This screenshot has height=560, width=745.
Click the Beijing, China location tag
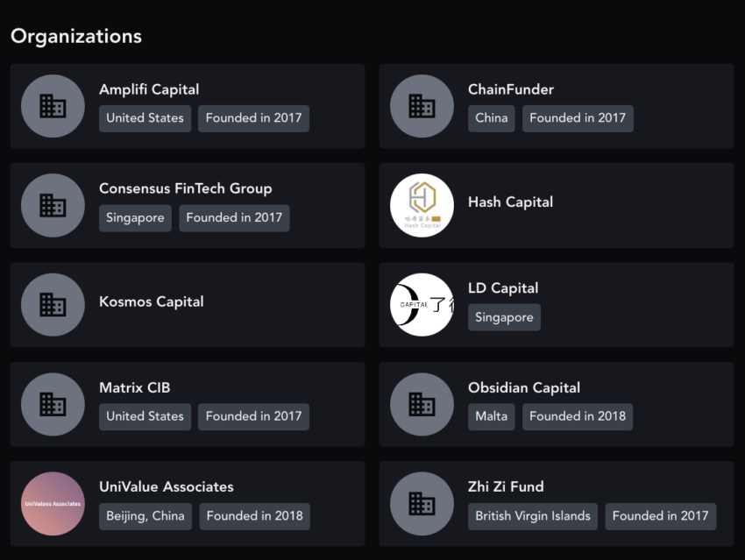[145, 516]
